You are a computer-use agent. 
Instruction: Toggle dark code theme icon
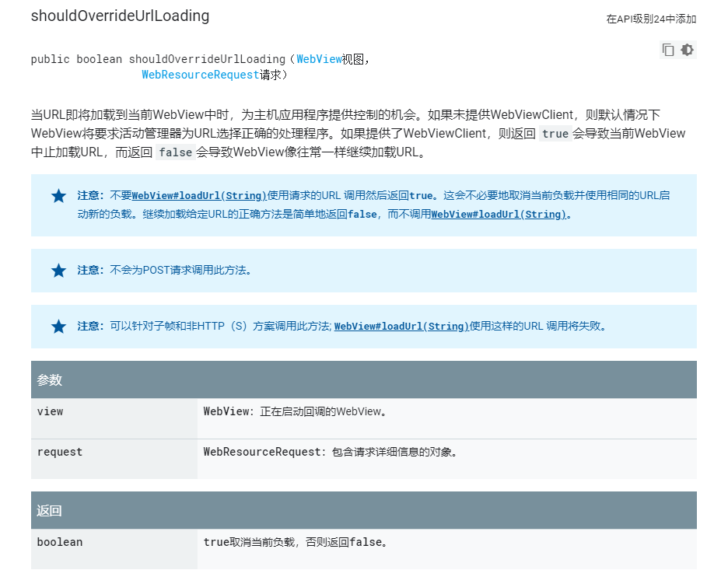[687, 50]
